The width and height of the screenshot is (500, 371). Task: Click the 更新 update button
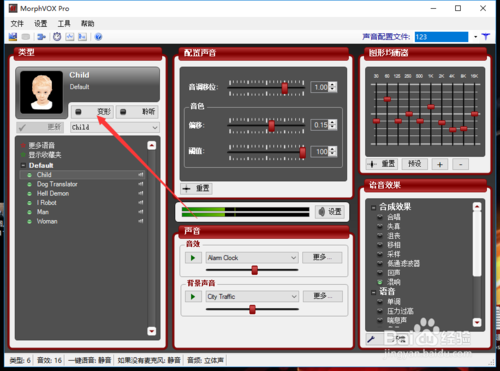coord(40,127)
